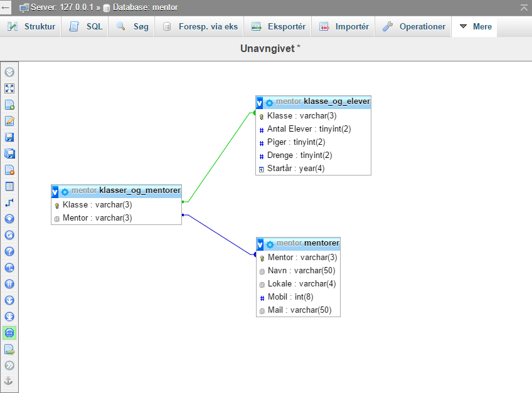Open designer Help (question mark icon)

[9, 251]
